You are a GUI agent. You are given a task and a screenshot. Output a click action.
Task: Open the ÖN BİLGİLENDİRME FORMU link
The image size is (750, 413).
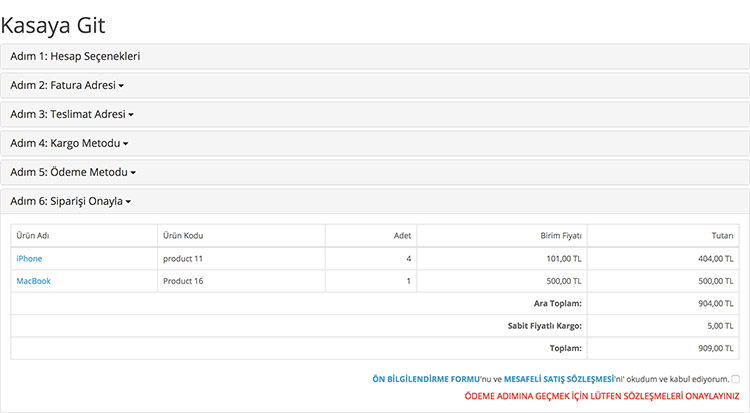427,379
